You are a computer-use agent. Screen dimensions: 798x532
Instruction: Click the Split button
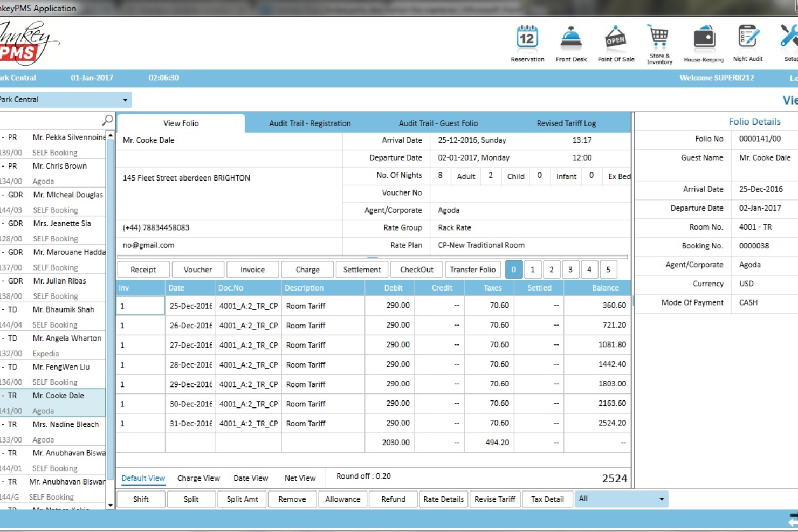[x=191, y=499]
